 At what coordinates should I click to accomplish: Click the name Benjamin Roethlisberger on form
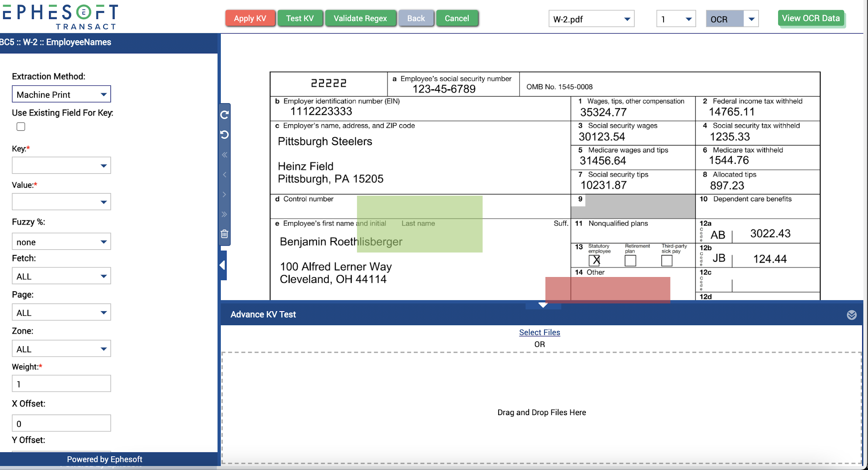(341, 242)
